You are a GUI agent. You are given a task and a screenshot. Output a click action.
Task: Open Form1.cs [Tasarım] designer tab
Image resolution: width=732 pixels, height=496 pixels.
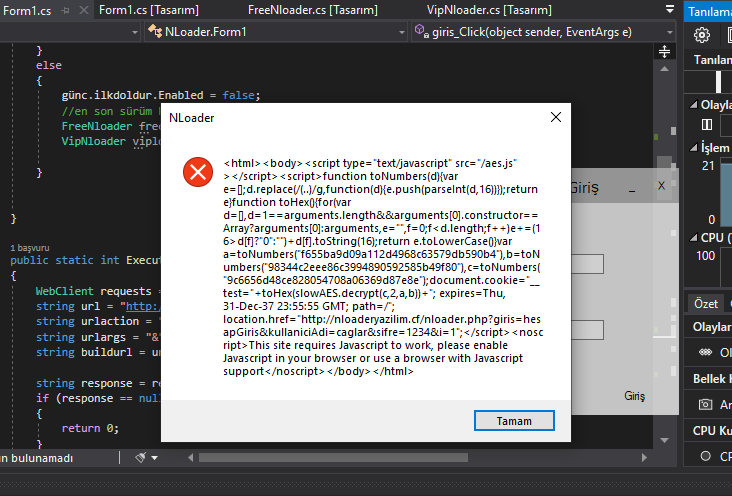coord(148,10)
